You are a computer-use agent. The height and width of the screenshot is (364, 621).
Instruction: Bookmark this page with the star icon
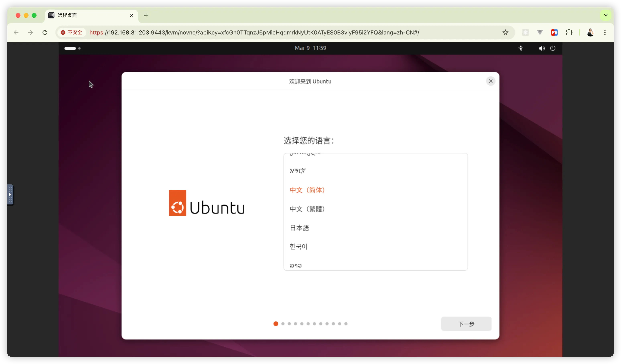(x=505, y=32)
